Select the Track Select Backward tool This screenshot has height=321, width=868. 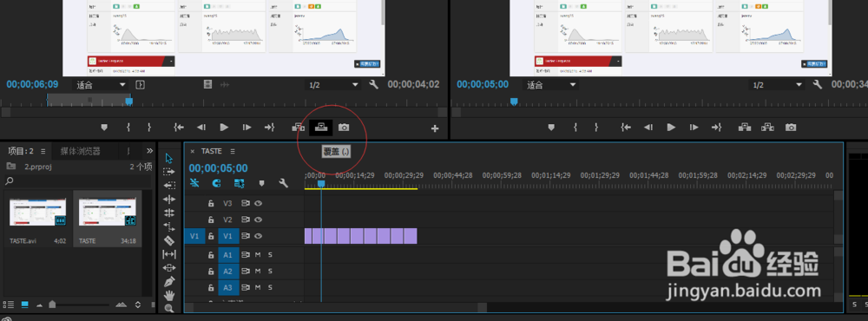tap(169, 186)
